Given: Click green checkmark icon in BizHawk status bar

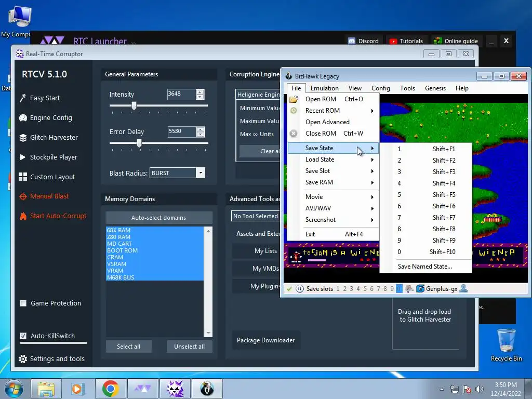Looking at the screenshot, I should coord(289,289).
